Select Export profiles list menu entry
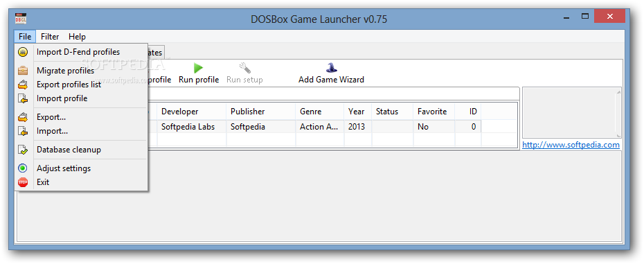 (81, 85)
